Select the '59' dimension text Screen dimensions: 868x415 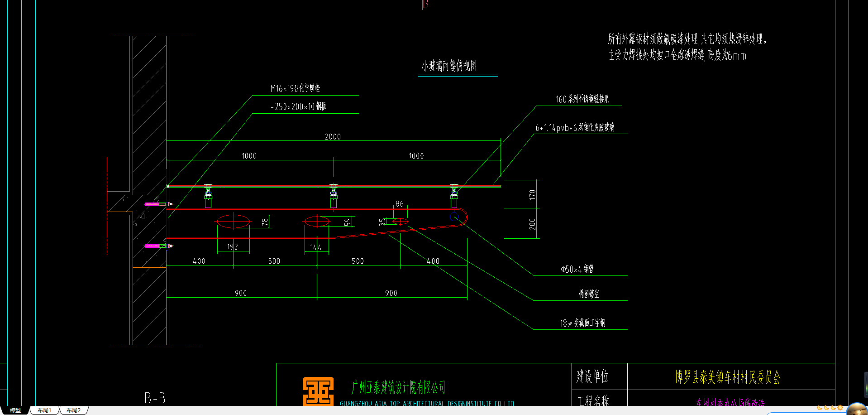click(x=347, y=222)
